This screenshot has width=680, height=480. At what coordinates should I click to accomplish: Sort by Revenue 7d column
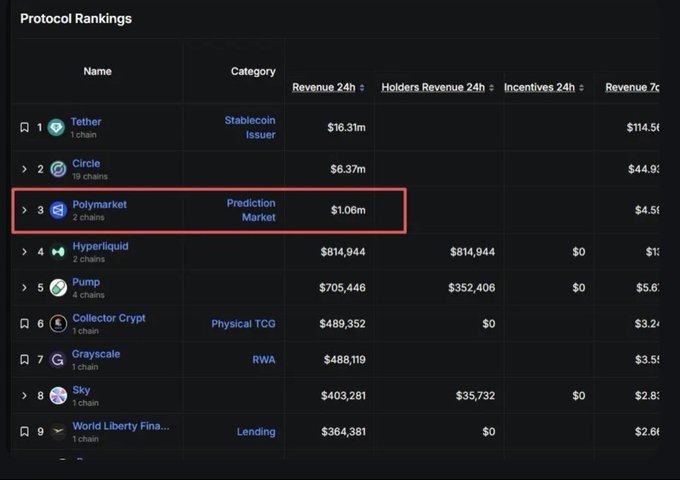(632, 88)
